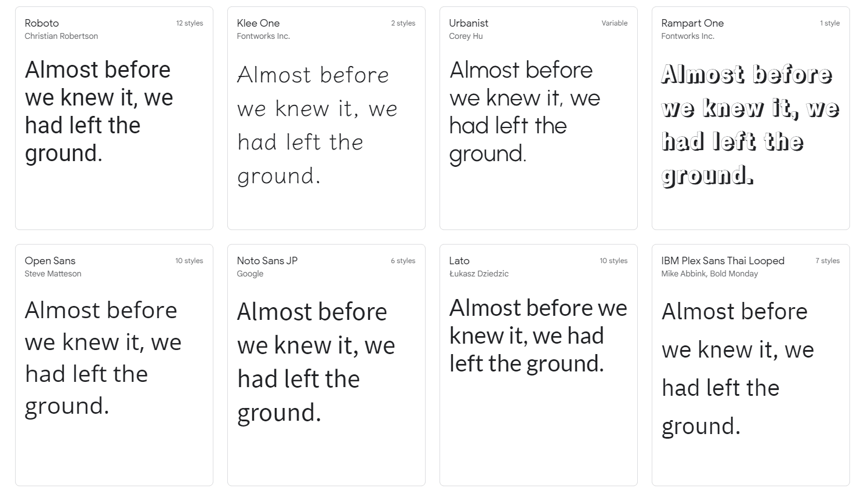Image resolution: width=868 pixels, height=492 pixels.
Task: Open the Klee One font page
Action: pos(258,23)
